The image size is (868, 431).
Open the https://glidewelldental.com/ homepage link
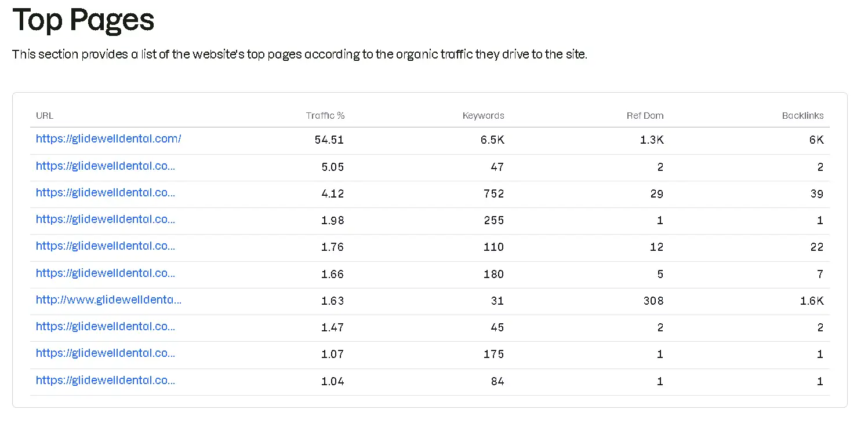click(108, 139)
